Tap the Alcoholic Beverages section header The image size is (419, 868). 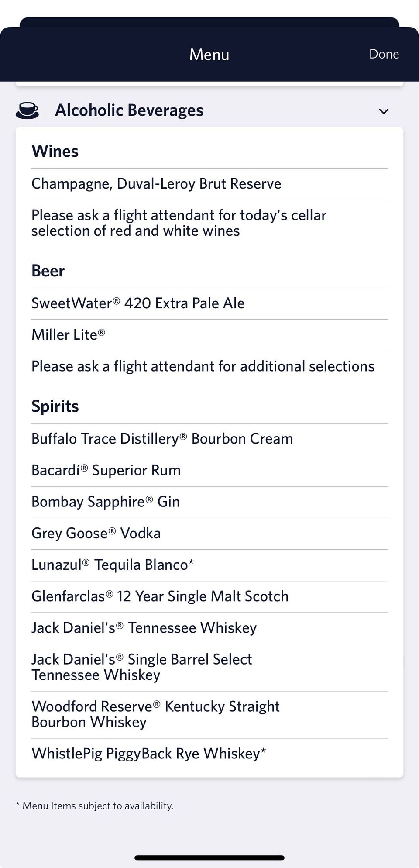click(x=129, y=110)
